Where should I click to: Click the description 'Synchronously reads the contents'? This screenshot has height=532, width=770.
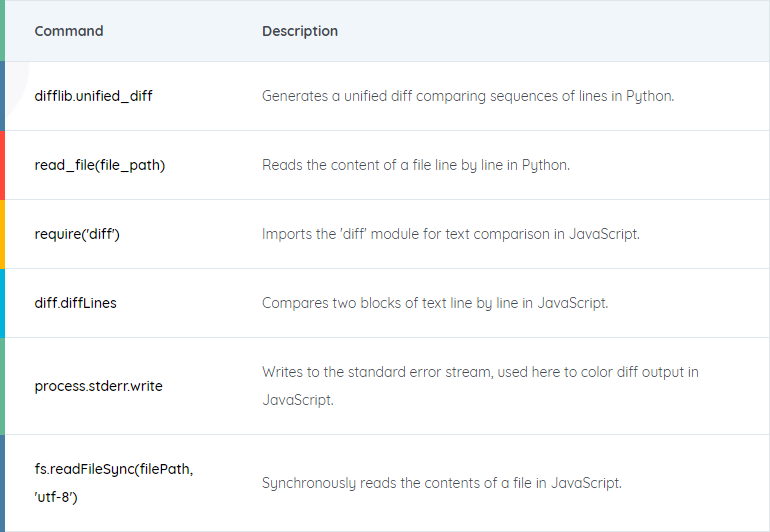coord(442,483)
